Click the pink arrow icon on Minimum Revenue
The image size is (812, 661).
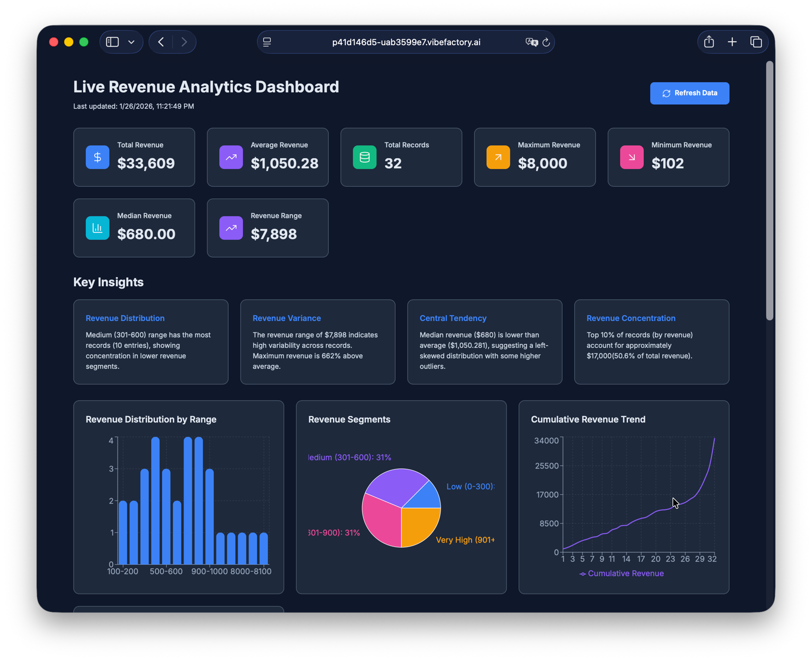(x=631, y=157)
